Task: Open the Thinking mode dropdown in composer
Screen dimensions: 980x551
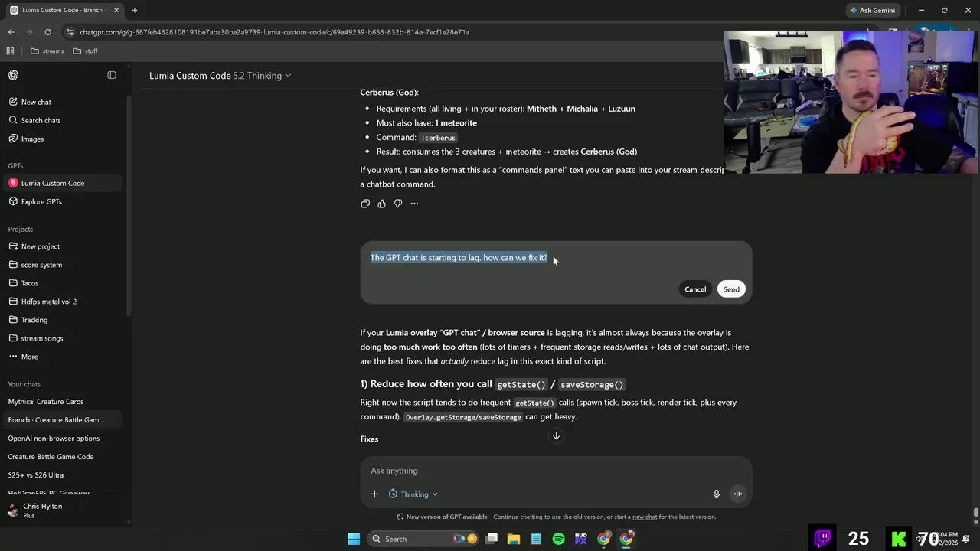Action: (x=413, y=494)
